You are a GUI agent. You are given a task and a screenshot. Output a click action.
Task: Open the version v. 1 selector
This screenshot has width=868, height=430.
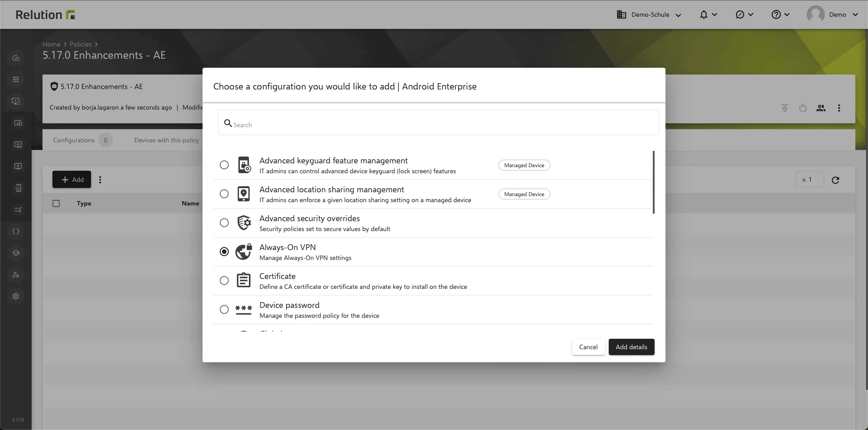(x=809, y=180)
